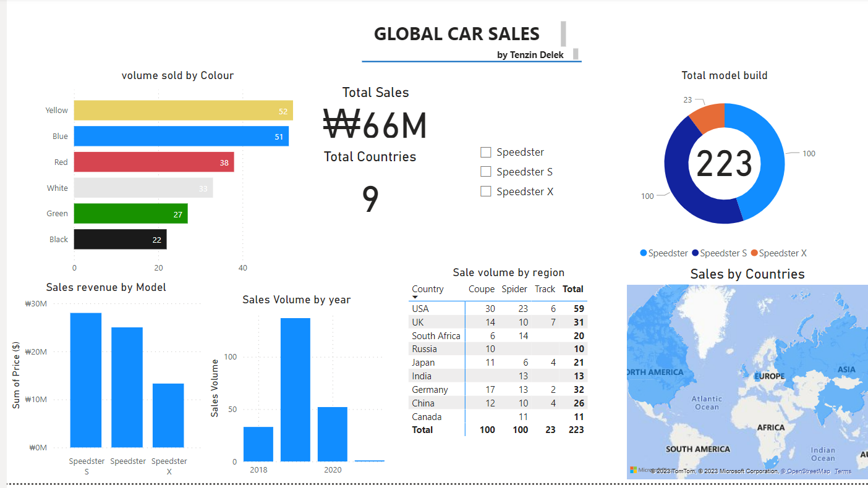Enable the Speedster X checkbox
The width and height of the screenshot is (868, 488).
[x=486, y=191]
